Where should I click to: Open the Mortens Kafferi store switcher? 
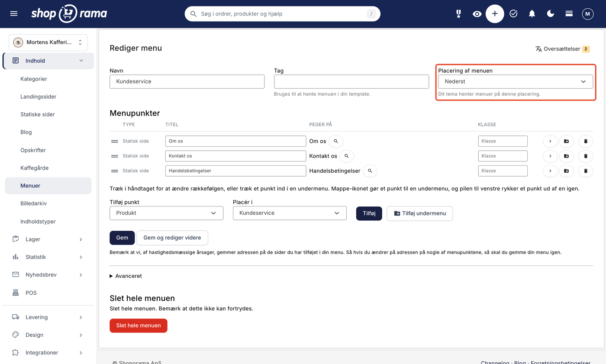coord(48,42)
